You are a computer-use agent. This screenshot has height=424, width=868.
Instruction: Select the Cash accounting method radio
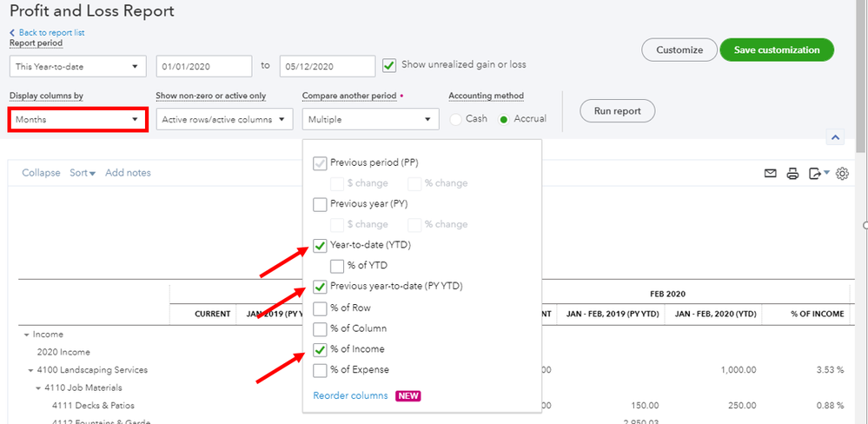coord(456,120)
